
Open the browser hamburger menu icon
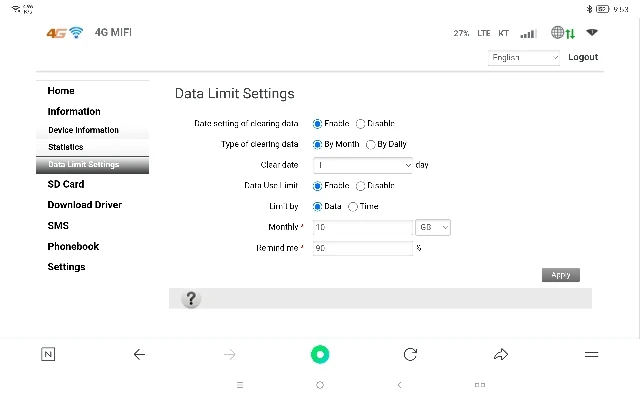pos(591,354)
